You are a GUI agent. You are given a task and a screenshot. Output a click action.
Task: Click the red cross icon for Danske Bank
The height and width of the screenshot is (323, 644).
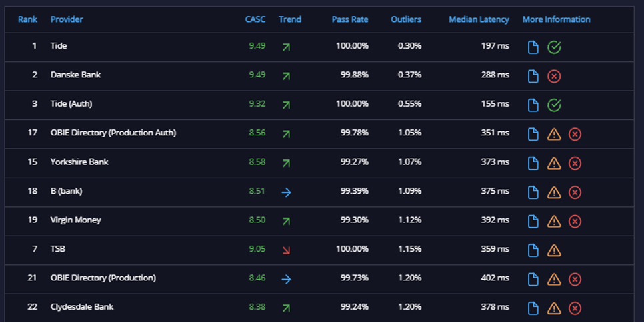[554, 76]
